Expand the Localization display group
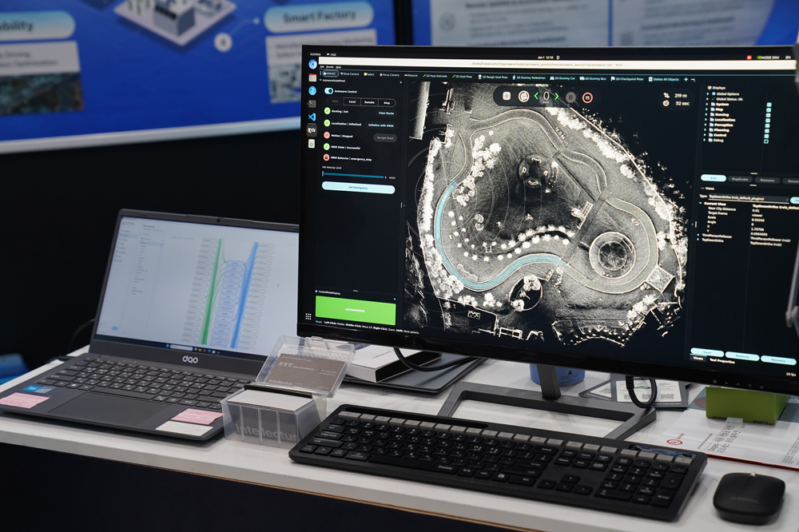Image resolution: width=799 pixels, height=532 pixels. (x=706, y=120)
